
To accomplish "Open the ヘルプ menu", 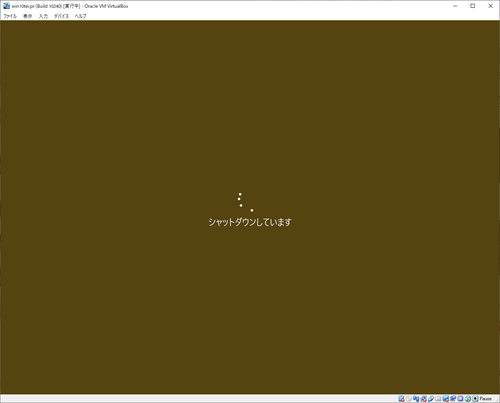I will [x=80, y=16].
